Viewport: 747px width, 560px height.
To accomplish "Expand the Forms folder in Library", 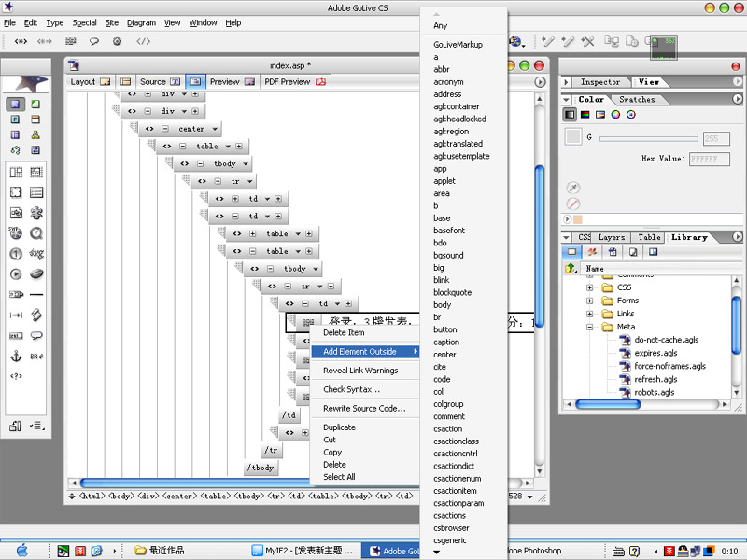I will [x=589, y=301].
